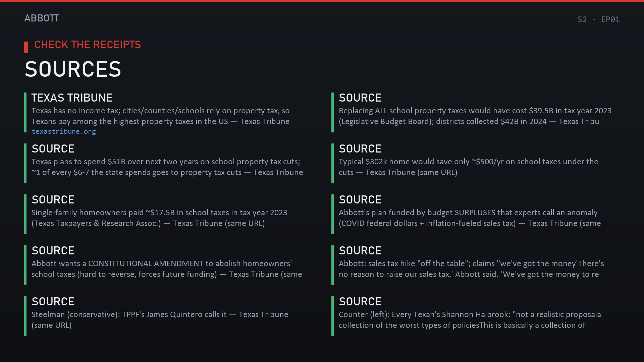Click the S2 - EP01 episode label
The width and height of the screenshot is (644, 362).
click(x=598, y=19)
